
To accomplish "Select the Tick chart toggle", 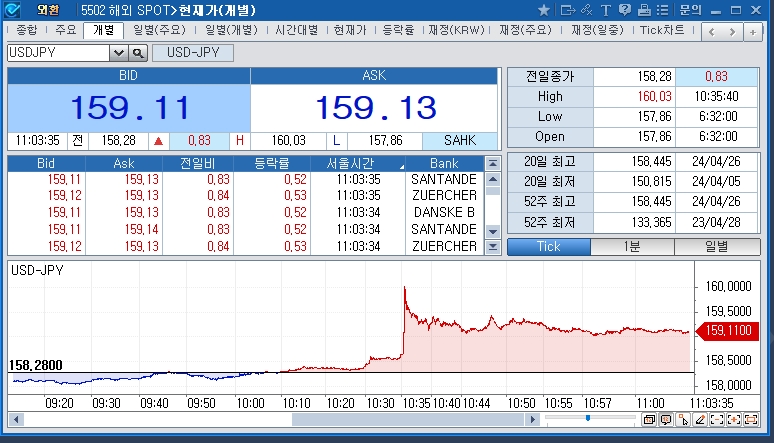I will (549, 246).
